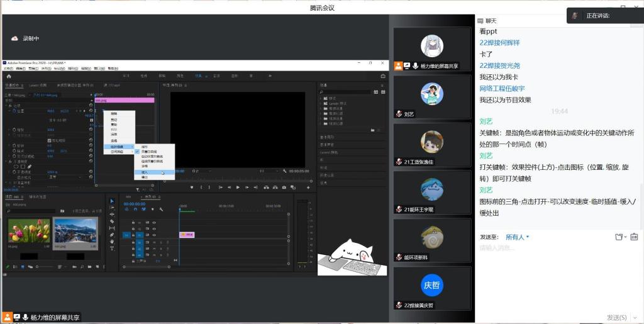Select 临时插值 in the context menu
Image resolution: width=644 pixels, height=324 pixels.
[x=118, y=147]
